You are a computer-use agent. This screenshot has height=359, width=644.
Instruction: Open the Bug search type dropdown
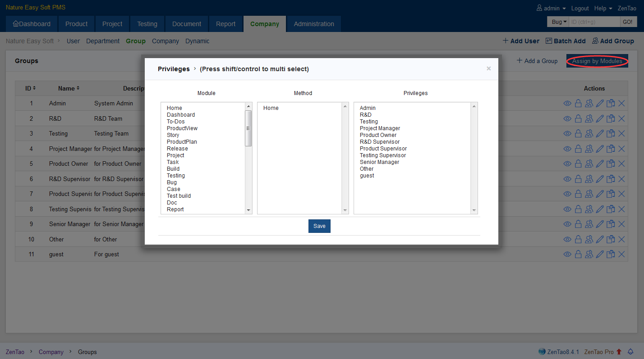click(559, 22)
